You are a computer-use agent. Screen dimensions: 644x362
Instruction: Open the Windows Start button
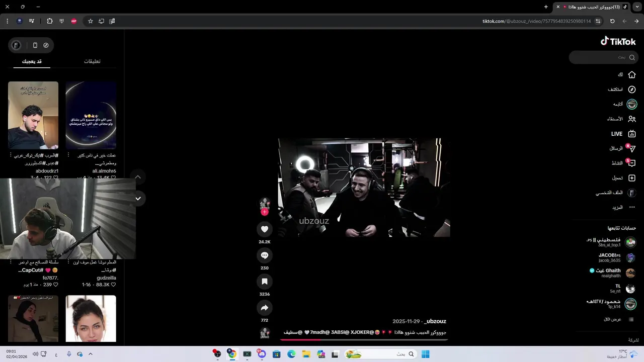[x=425, y=354]
